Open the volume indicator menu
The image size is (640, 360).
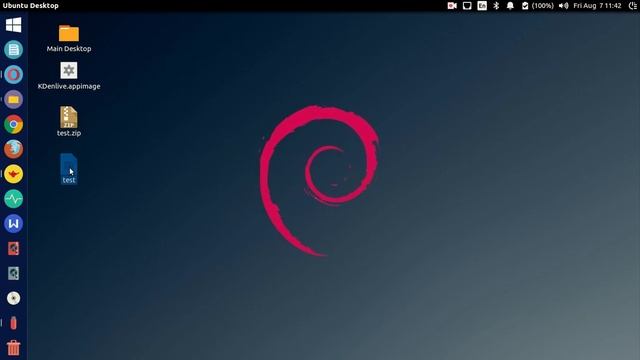563,6
